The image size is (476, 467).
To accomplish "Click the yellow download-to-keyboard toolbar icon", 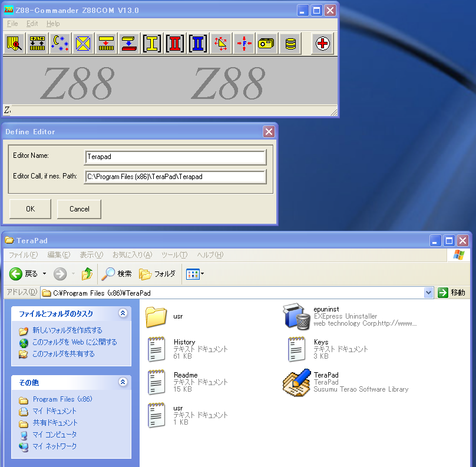I will point(106,44).
